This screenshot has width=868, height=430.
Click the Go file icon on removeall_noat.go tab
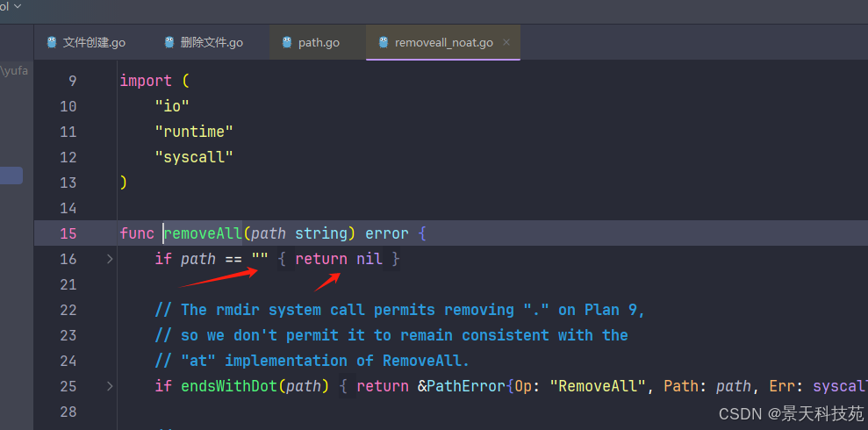pyautogui.click(x=384, y=42)
